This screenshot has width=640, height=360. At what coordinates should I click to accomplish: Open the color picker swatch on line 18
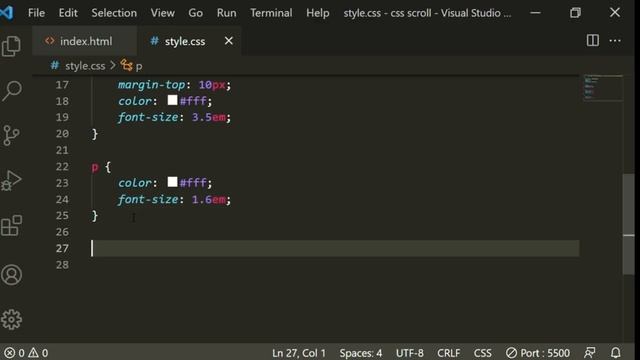point(172,100)
